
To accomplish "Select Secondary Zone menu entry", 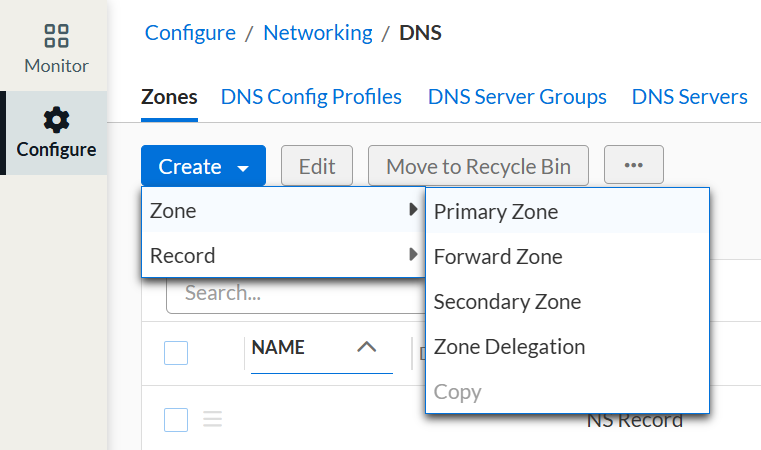I will [506, 301].
